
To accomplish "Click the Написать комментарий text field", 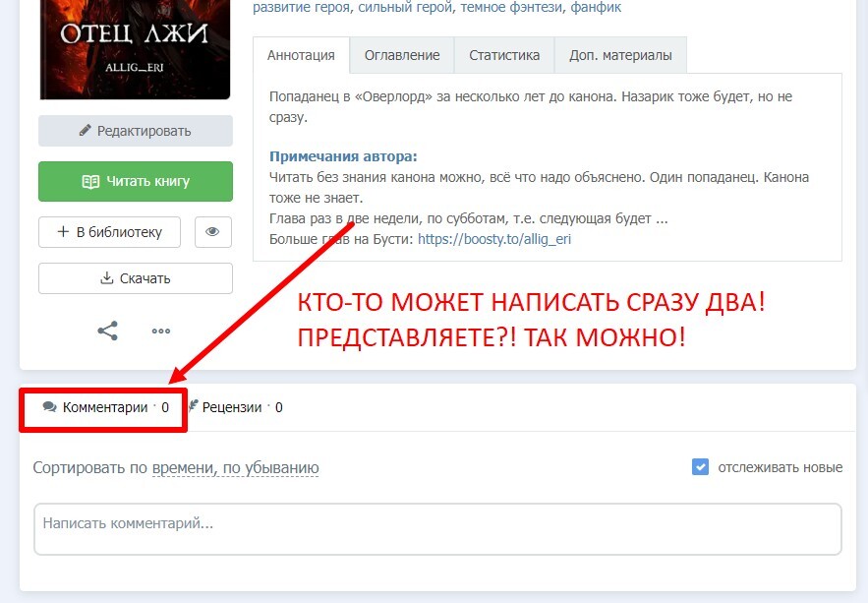I will pos(437,529).
